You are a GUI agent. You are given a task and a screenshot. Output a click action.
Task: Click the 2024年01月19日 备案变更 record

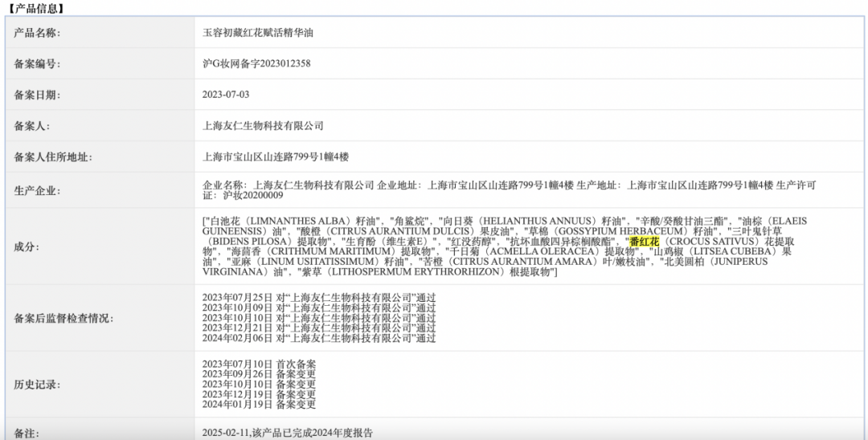coord(259,405)
